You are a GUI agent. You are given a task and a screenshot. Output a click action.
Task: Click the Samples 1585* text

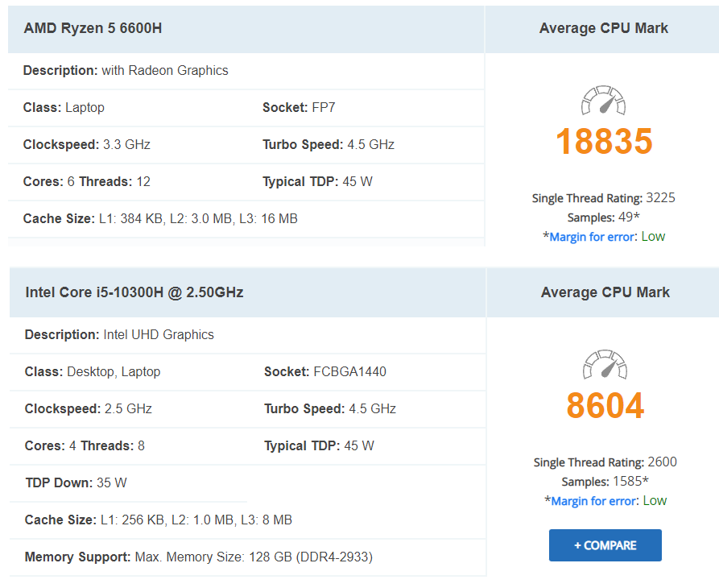[605, 482]
